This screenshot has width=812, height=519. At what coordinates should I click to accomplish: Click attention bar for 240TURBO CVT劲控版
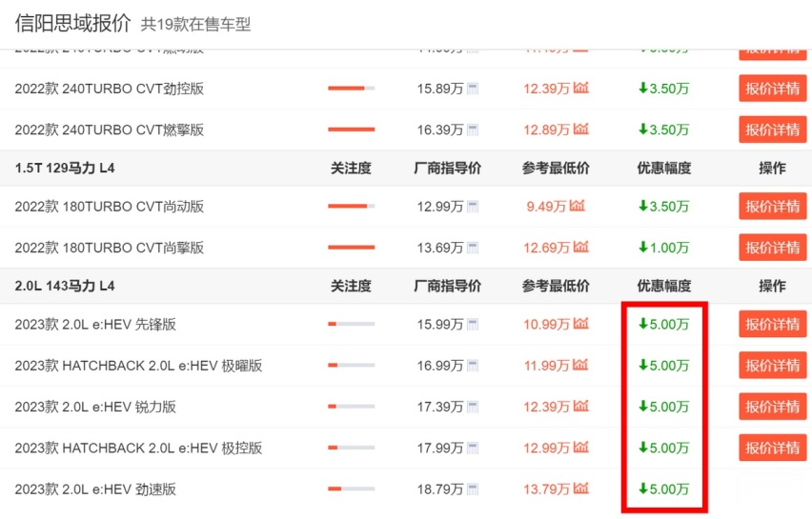351,89
